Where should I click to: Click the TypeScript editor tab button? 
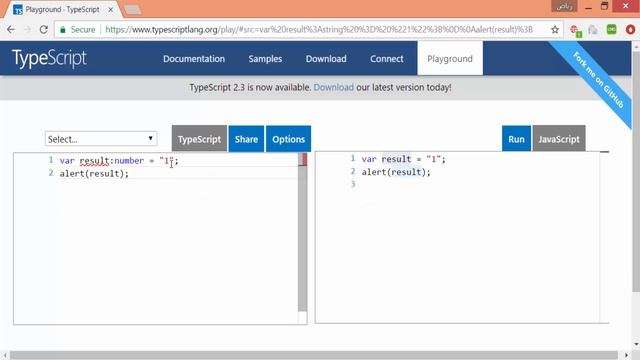point(199,139)
